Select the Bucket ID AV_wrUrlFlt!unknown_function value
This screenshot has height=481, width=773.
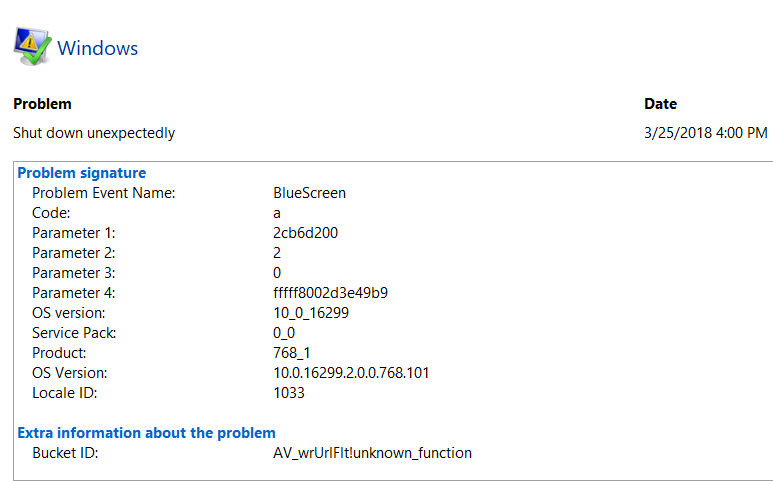372,453
